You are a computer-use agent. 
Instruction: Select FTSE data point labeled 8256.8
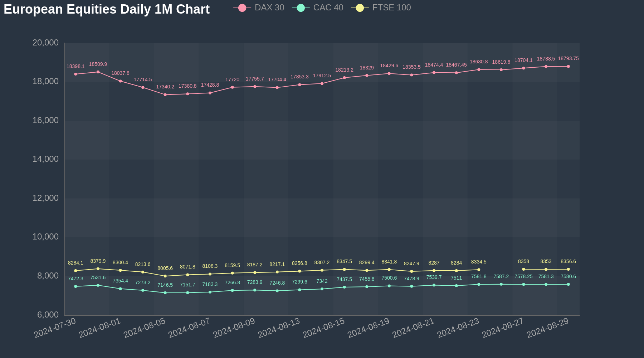pyautogui.click(x=299, y=271)
